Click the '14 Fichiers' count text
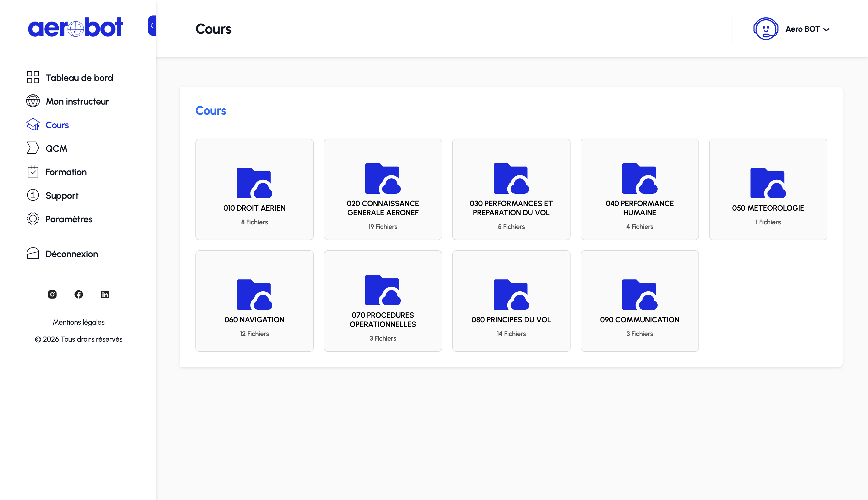Screen dimensions: 868x500 [511, 334]
